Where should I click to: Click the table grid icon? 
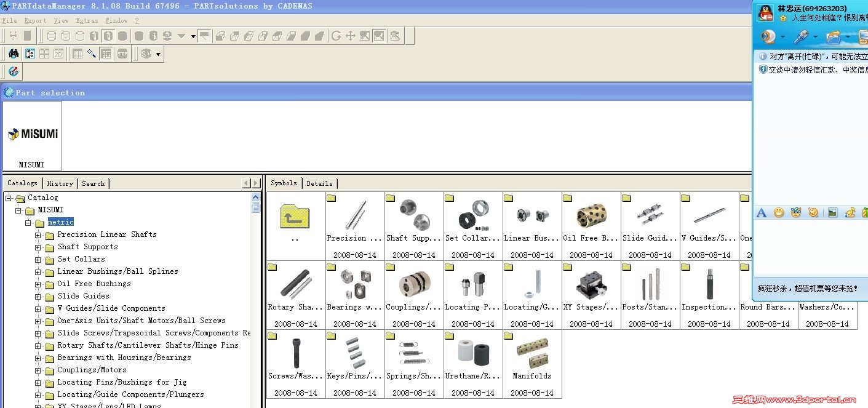click(x=78, y=54)
